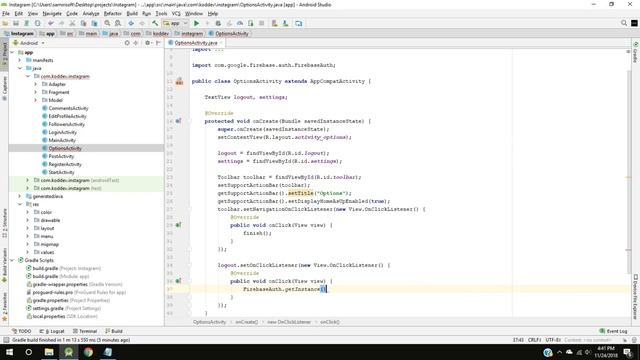Open the Event Log panel

613,331
